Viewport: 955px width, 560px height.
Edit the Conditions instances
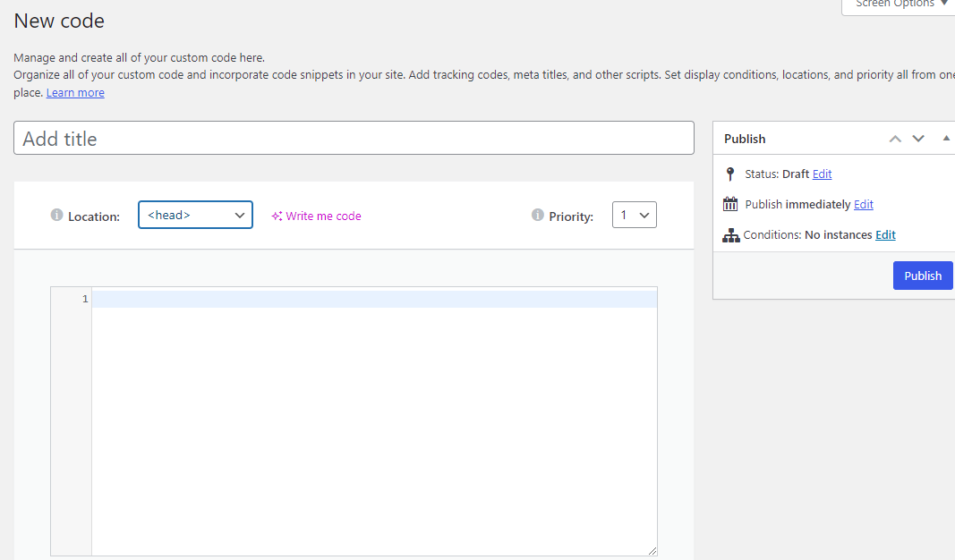[885, 234]
